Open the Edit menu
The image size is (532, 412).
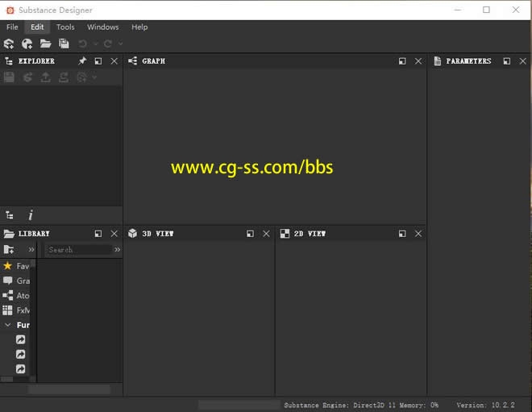pyautogui.click(x=37, y=27)
